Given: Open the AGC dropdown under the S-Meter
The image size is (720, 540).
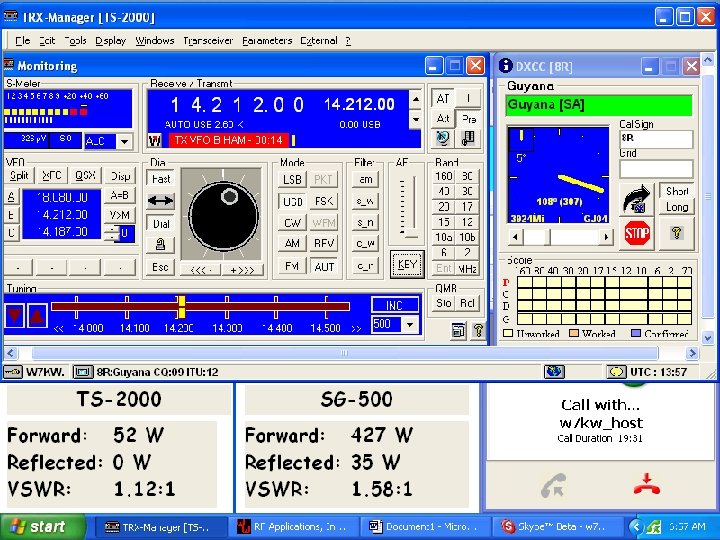Looking at the screenshot, I should (x=124, y=141).
